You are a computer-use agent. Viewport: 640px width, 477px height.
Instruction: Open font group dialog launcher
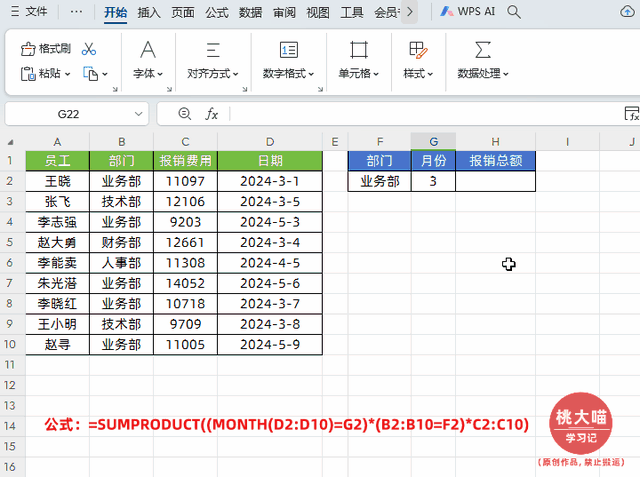(169, 89)
